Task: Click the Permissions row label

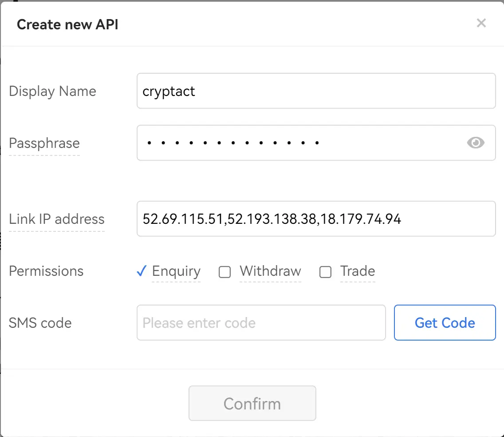Action: click(x=46, y=271)
